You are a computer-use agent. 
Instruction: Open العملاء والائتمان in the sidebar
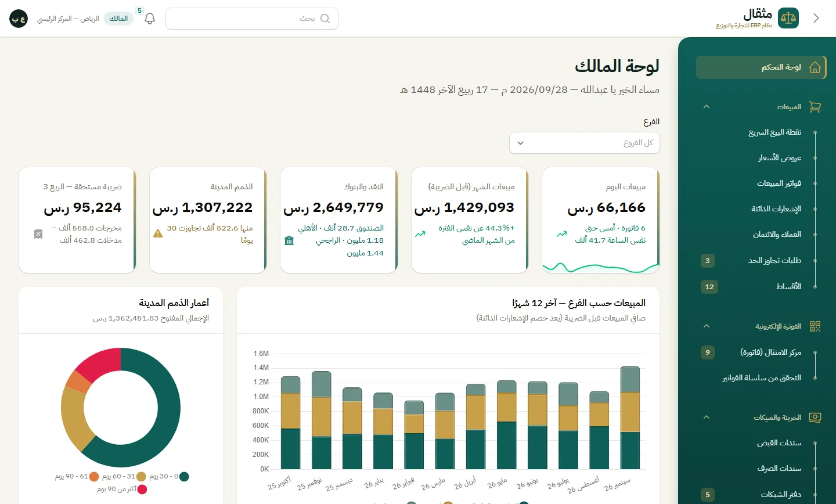click(x=761, y=235)
